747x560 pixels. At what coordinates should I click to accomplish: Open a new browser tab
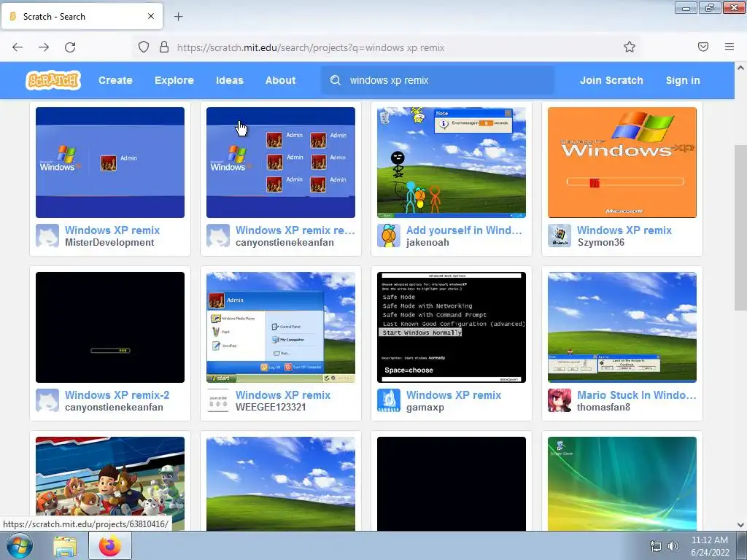(x=178, y=17)
